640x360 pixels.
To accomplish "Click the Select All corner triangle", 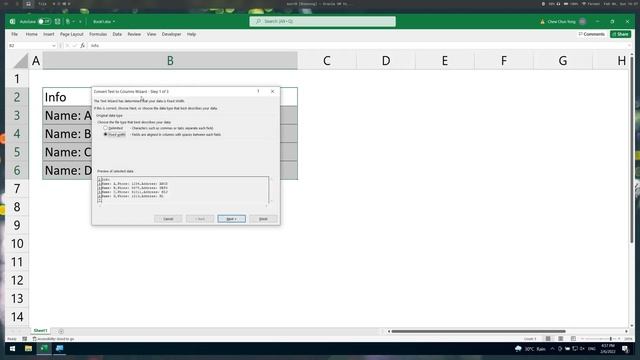I will pos(20,61).
